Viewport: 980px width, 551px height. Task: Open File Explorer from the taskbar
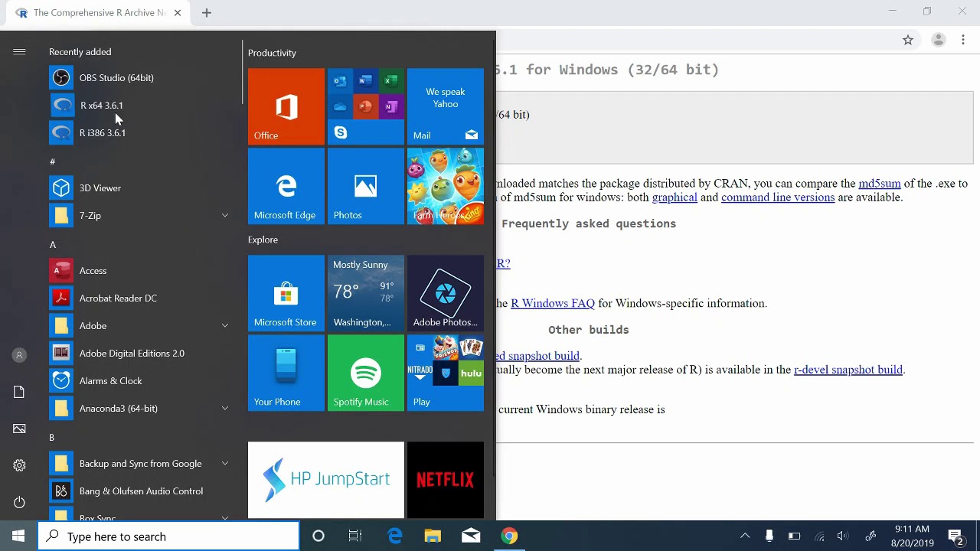click(433, 536)
